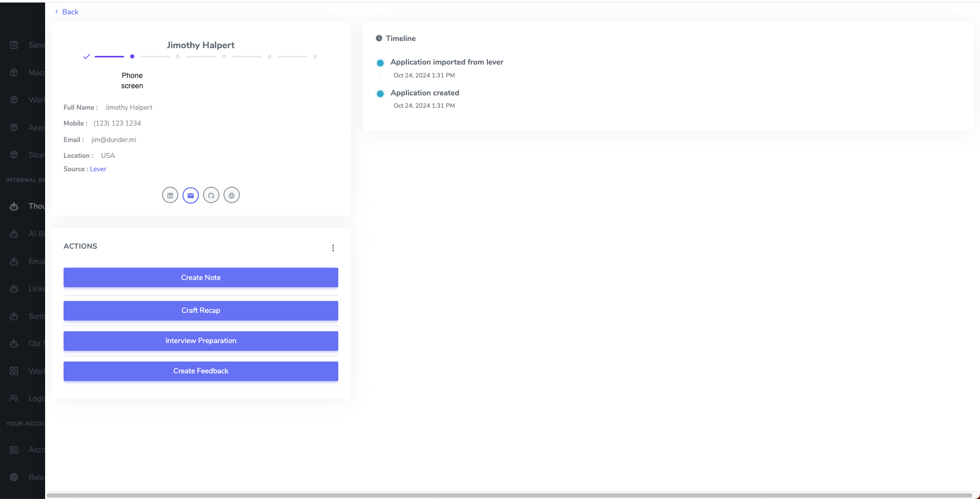
Task: Click the email envelope icon
Action: (x=191, y=195)
